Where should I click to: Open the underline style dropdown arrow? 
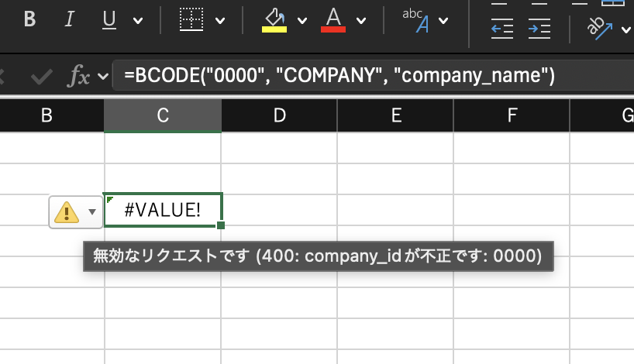[138, 20]
